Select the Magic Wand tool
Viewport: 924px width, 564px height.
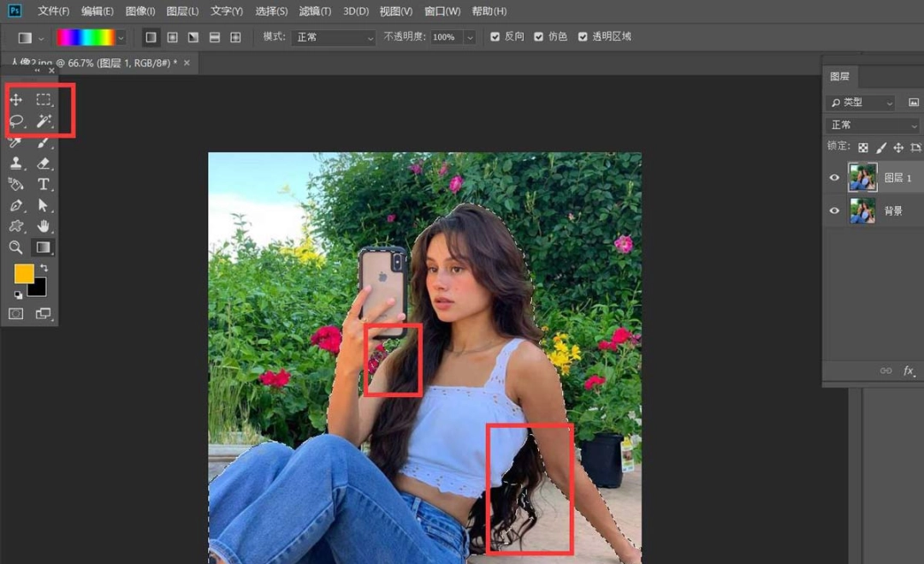(x=43, y=122)
